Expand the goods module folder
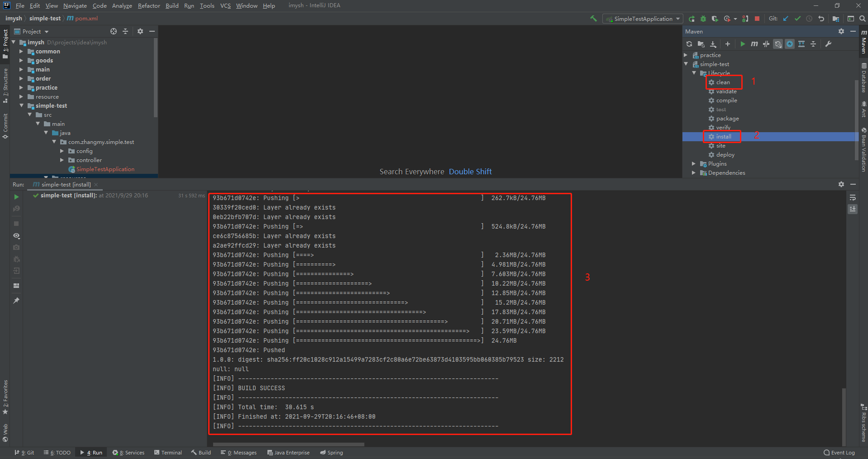The image size is (868, 459). (x=21, y=60)
